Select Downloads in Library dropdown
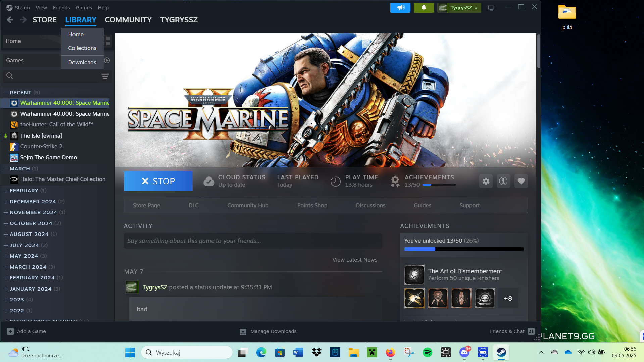The height and width of the screenshot is (362, 644). click(x=82, y=62)
